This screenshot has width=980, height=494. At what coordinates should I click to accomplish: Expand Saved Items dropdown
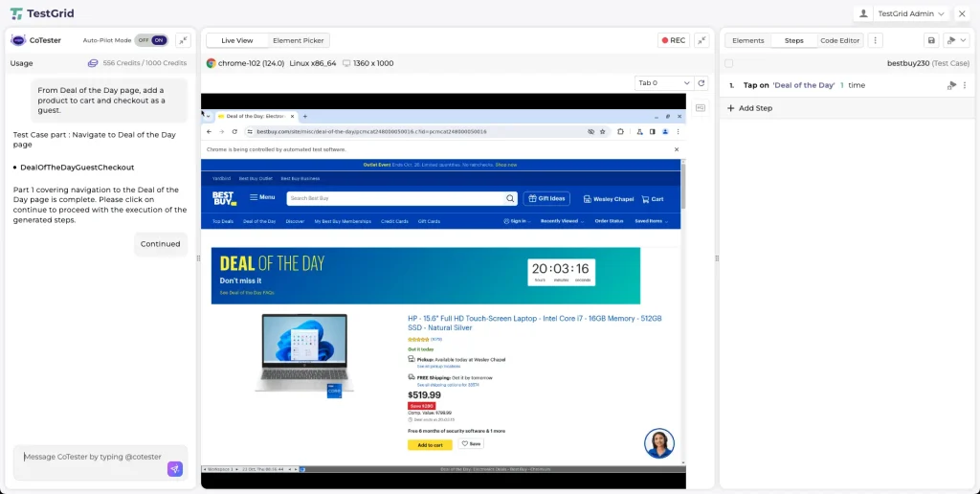tap(651, 221)
